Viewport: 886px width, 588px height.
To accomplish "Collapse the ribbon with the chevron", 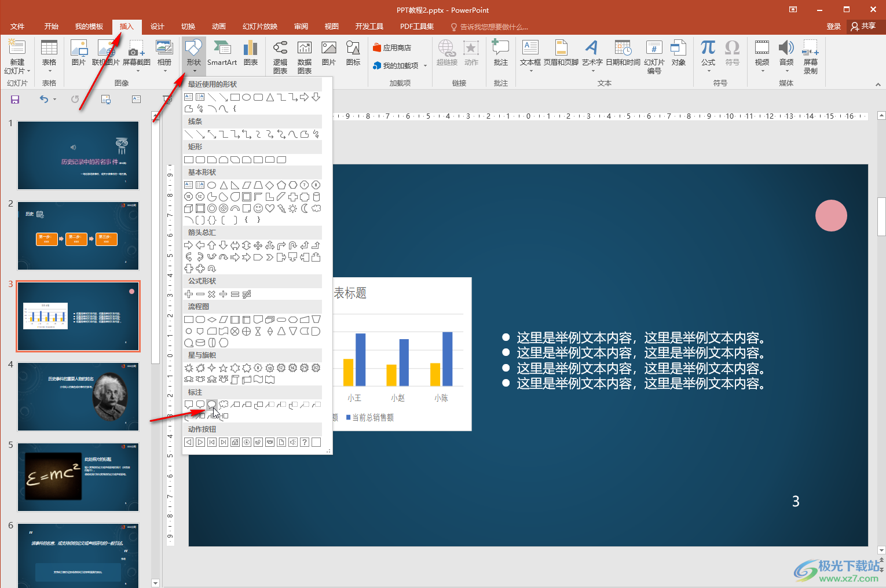I will (878, 84).
